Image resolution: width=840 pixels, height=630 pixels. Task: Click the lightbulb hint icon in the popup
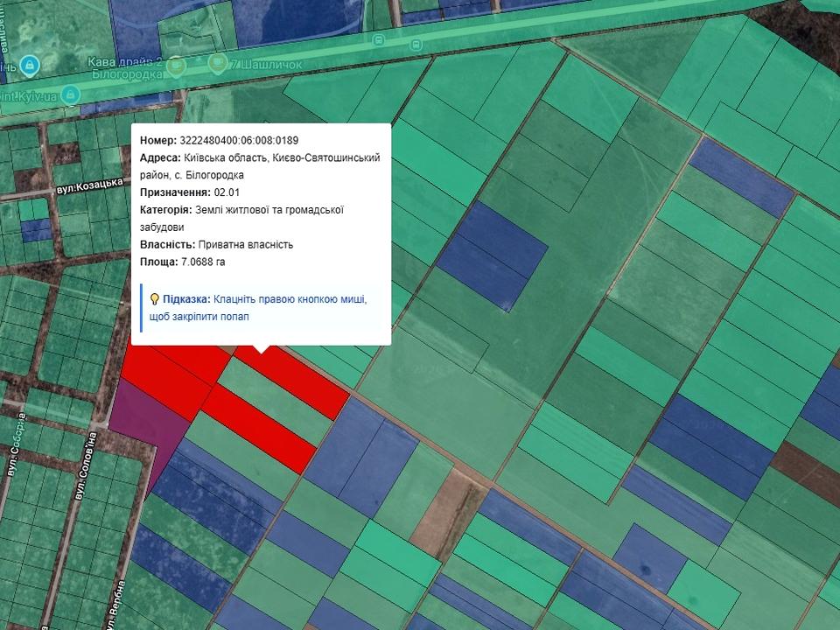[x=155, y=299]
